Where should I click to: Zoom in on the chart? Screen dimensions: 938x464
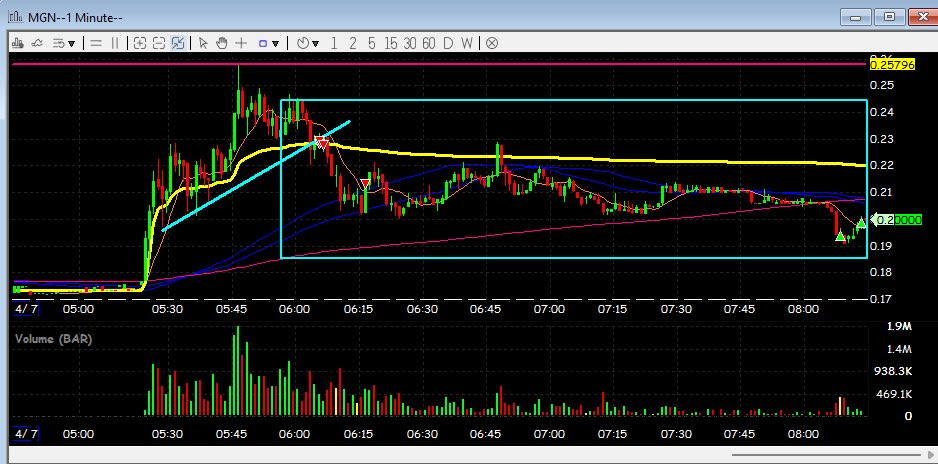tap(140, 43)
